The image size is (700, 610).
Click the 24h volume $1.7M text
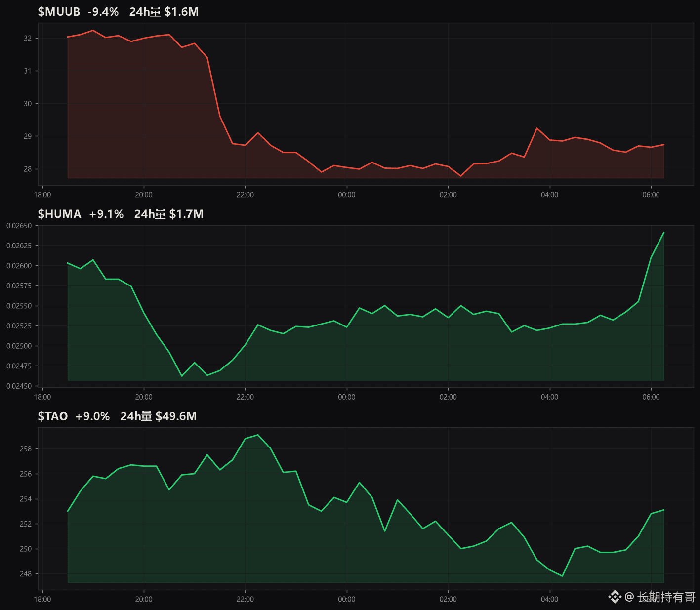coord(169,214)
